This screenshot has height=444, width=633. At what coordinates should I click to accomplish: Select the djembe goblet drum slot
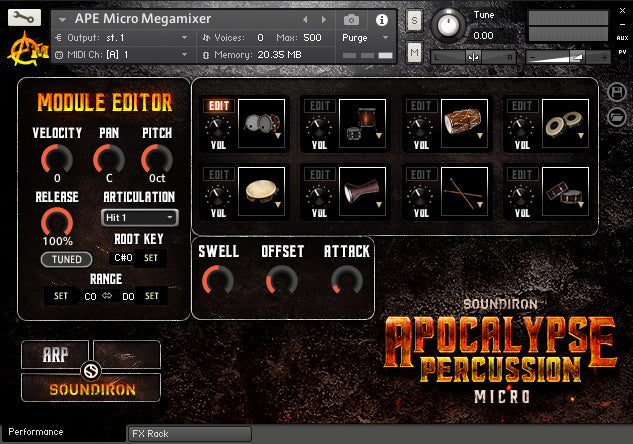pyautogui.click(x=362, y=188)
